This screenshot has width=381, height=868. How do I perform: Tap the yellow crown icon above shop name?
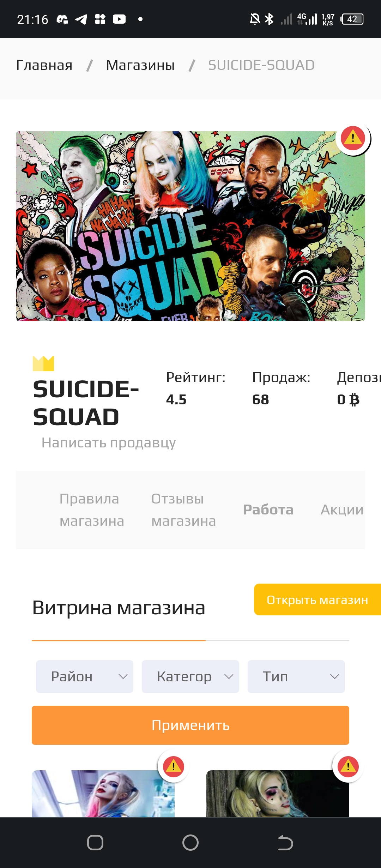[x=43, y=363]
